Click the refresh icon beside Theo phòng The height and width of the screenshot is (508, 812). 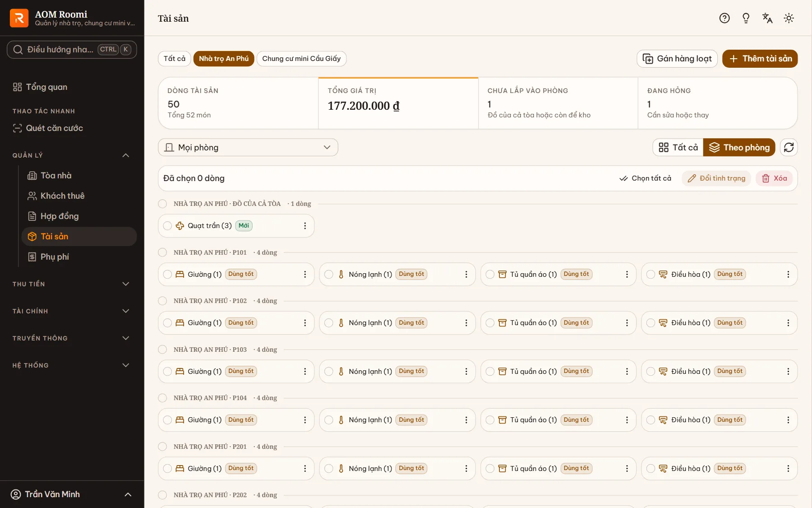pos(789,147)
